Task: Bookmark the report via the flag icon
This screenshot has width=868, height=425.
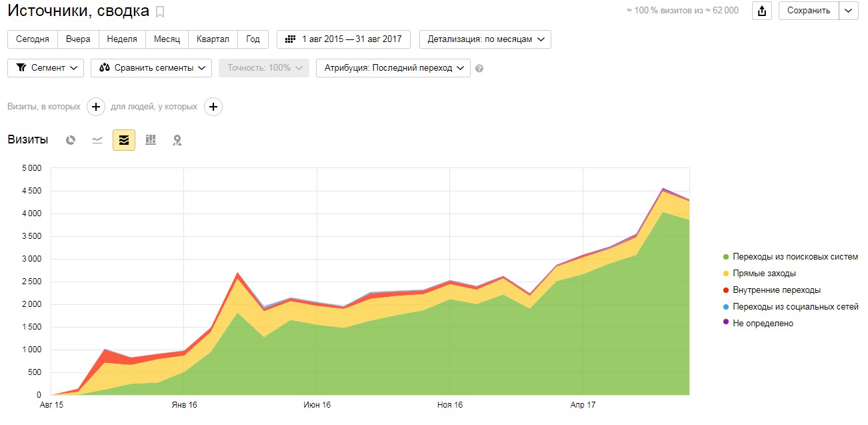Action: (x=160, y=12)
